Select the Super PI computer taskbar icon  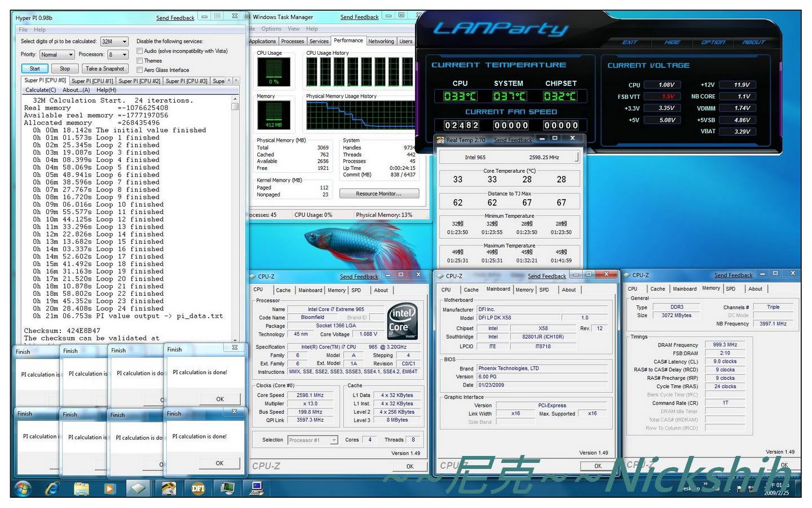[x=257, y=488]
